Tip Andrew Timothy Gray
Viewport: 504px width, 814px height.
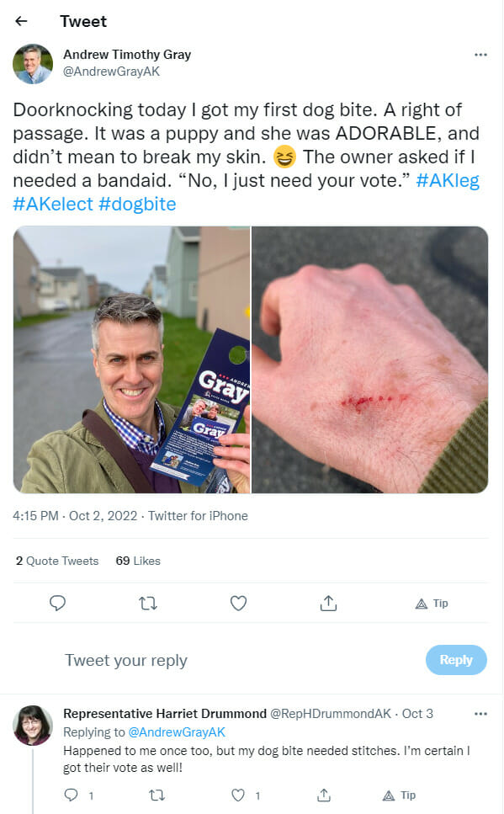coord(432,604)
